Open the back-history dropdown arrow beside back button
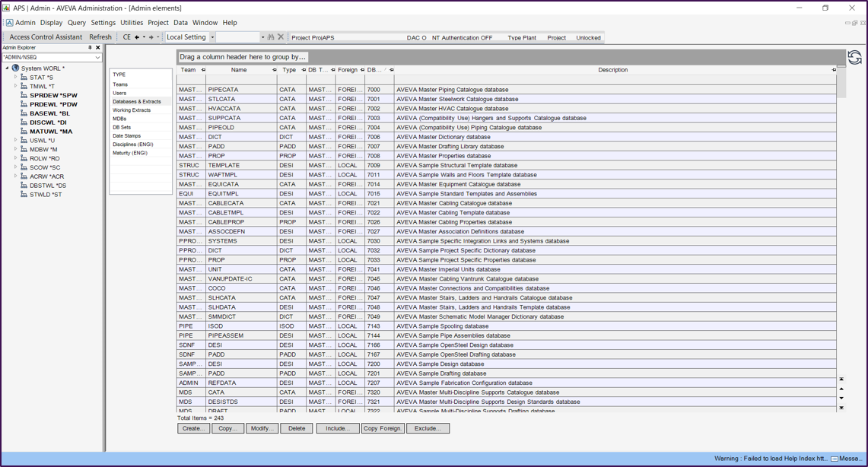Image resolution: width=868 pixels, height=467 pixels. click(144, 37)
